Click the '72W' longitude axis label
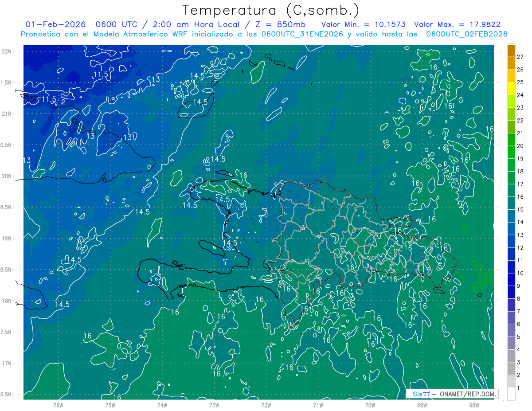 pyautogui.click(x=266, y=405)
